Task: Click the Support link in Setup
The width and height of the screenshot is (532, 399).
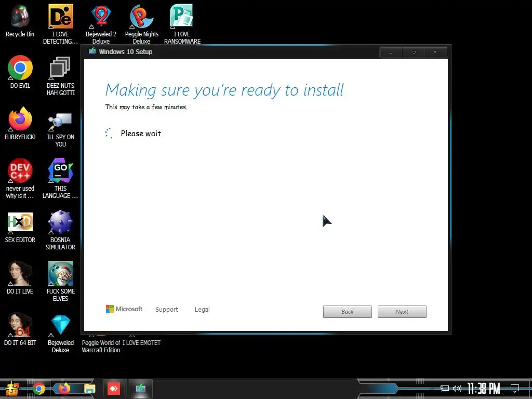Action: (167, 310)
